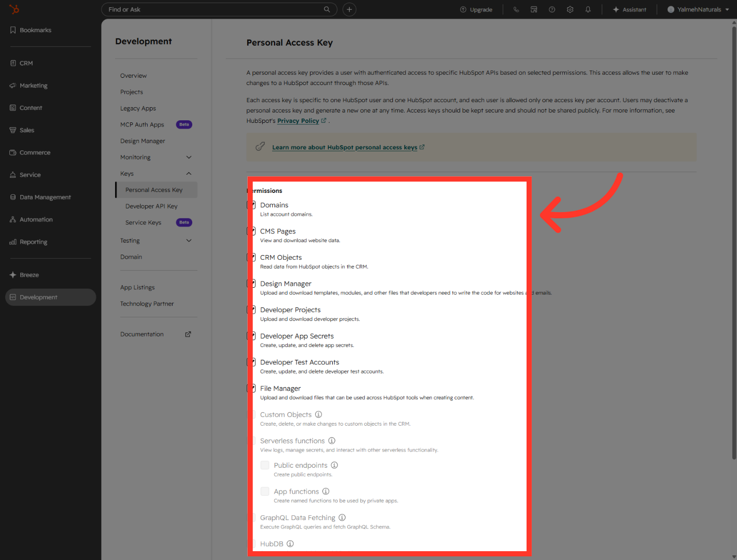Screen dimensions: 737x560
Task: Expand the Testing section chevron
Action: pyautogui.click(x=189, y=241)
